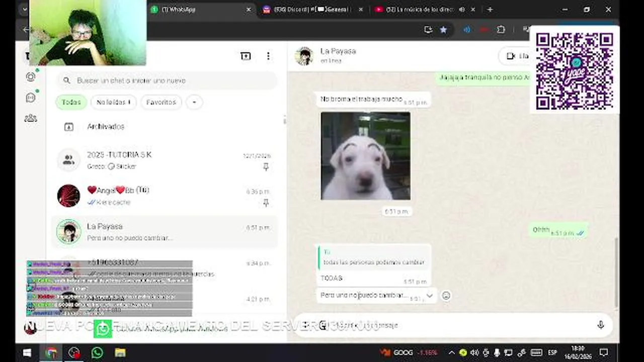The width and height of the screenshot is (644, 362).
Task: Click the GOOG stock widget in taskbar
Action: coord(409,352)
